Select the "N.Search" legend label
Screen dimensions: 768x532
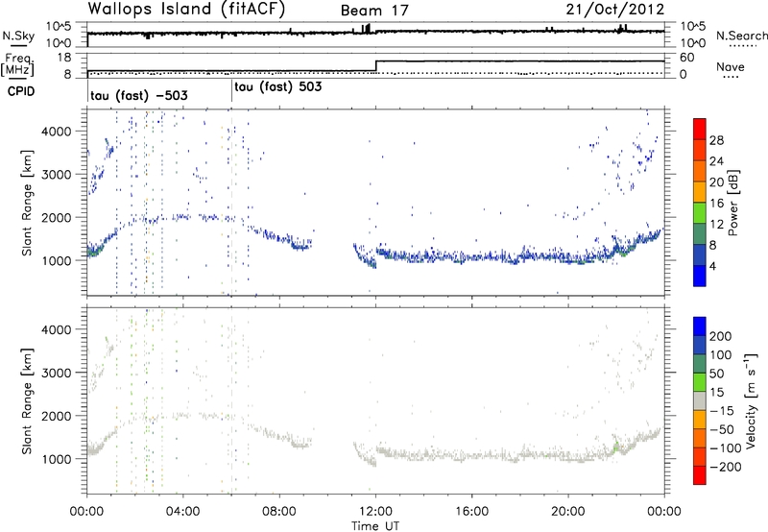point(741,36)
